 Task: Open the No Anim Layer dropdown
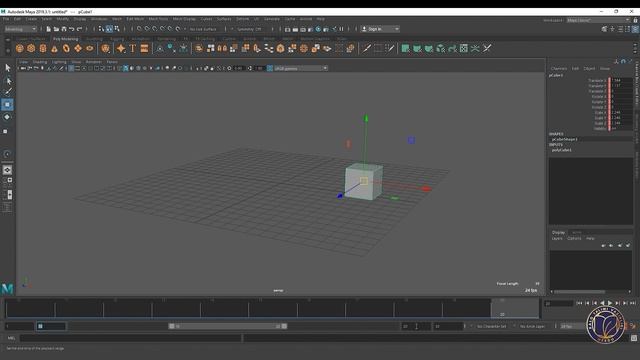click(533, 326)
